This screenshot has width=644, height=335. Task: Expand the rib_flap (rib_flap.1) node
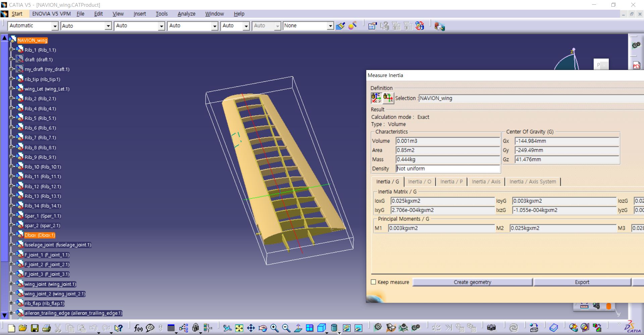click(x=11, y=303)
